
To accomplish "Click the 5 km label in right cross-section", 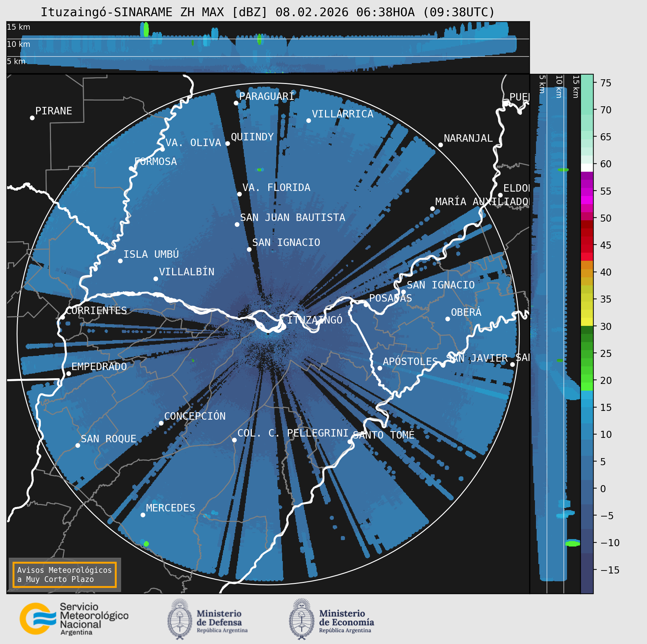I will point(542,84).
